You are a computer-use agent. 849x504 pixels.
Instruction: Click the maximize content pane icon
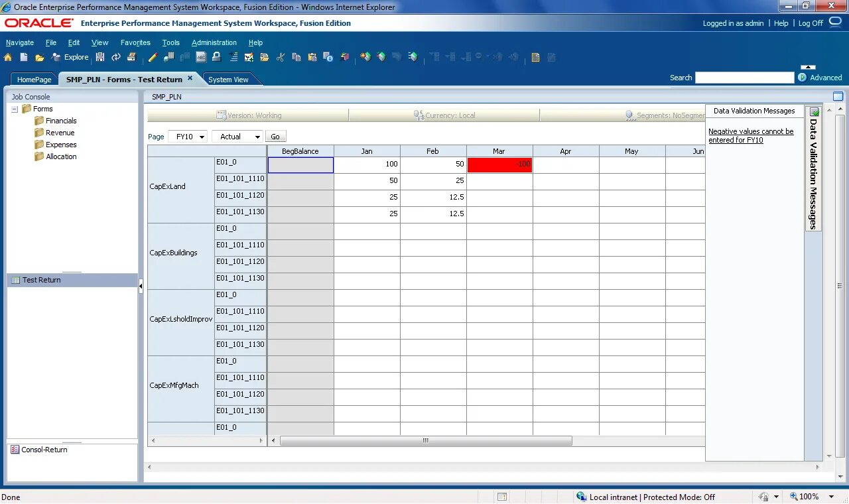point(838,96)
